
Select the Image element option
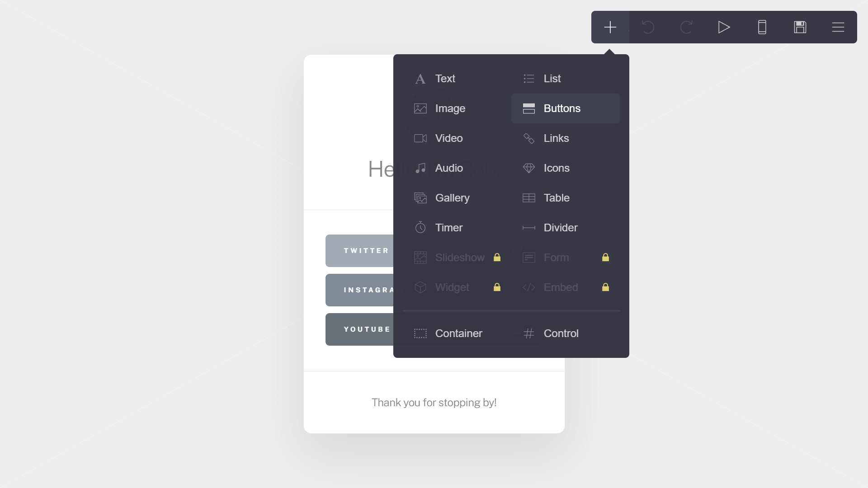pos(450,108)
